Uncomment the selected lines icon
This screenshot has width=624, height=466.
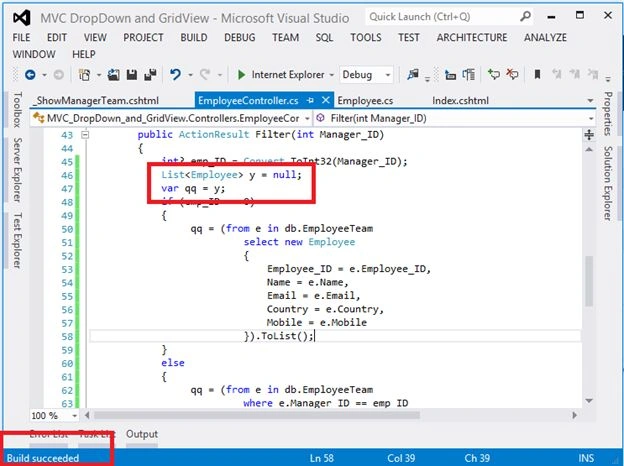pyautogui.click(x=512, y=74)
